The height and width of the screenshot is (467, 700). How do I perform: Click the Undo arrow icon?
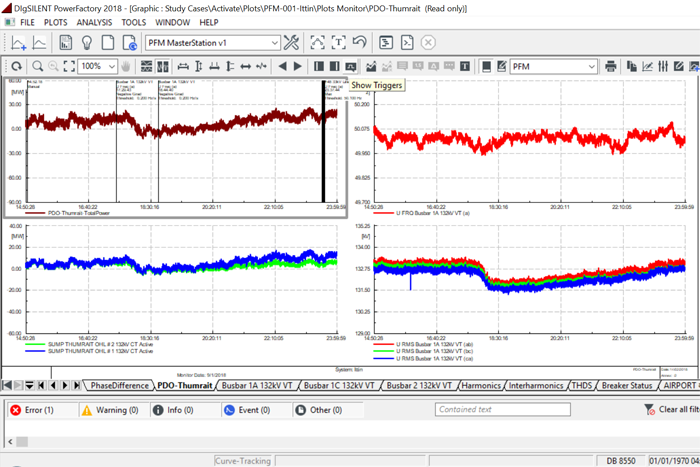(x=359, y=43)
